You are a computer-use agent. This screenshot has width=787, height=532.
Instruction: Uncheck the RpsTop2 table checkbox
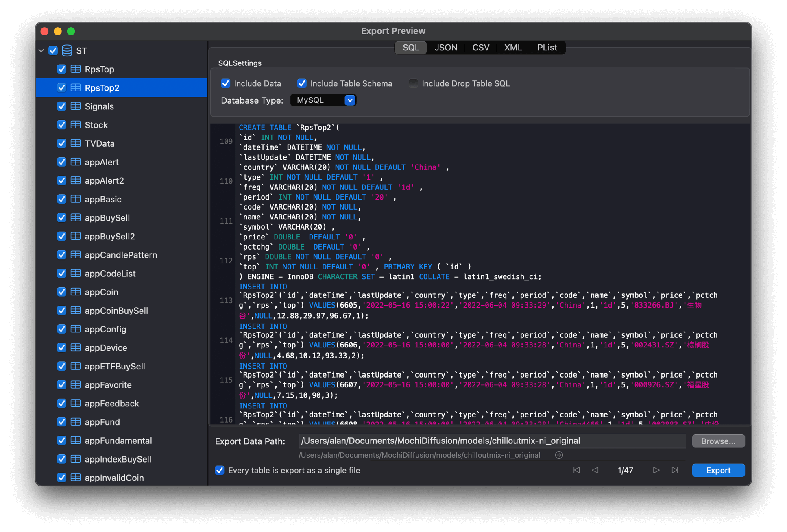click(x=62, y=88)
